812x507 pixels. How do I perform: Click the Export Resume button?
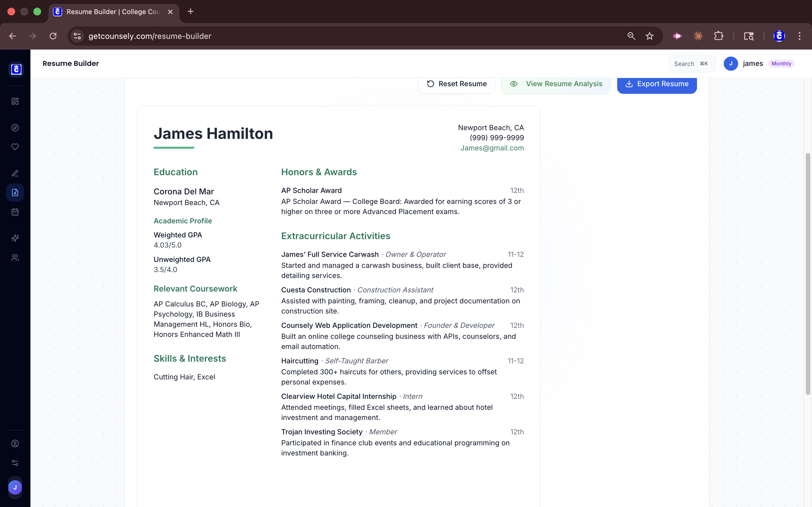[x=657, y=84]
